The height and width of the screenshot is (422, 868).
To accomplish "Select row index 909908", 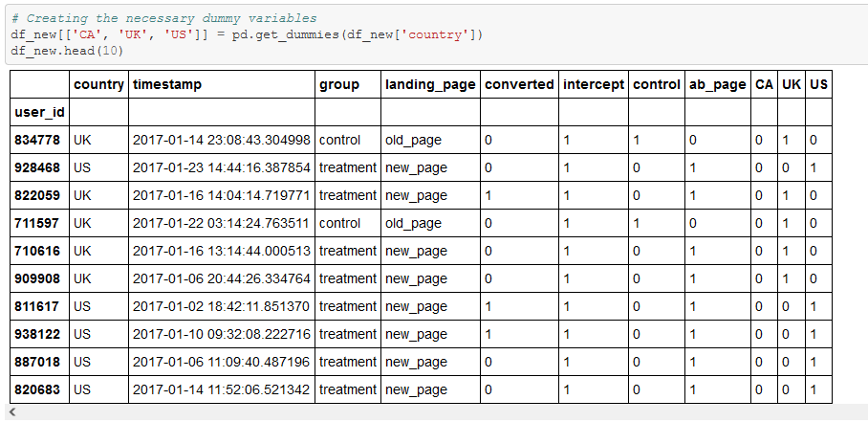I will tap(36, 278).
